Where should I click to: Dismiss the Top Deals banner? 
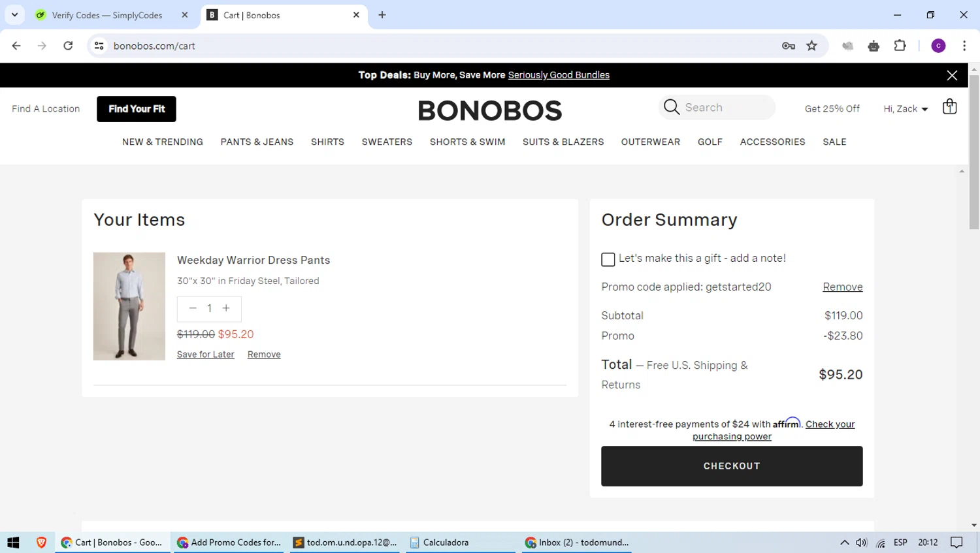click(x=952, y=75)
